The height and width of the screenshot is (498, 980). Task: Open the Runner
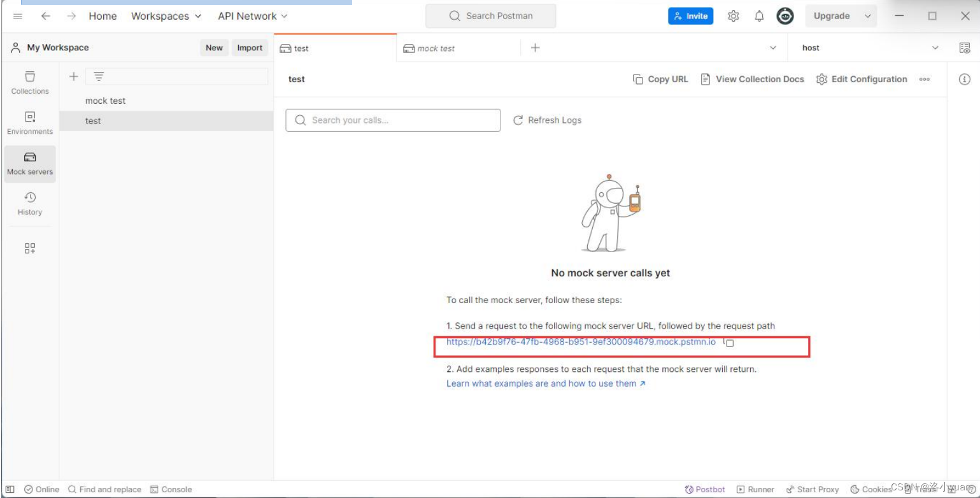[x=755, y=489]
